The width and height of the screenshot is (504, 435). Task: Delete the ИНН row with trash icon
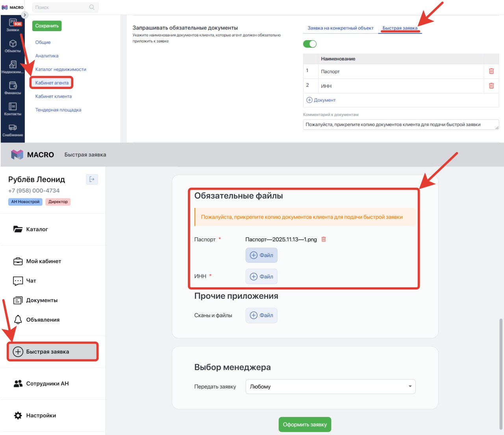[x=491, y=86]
